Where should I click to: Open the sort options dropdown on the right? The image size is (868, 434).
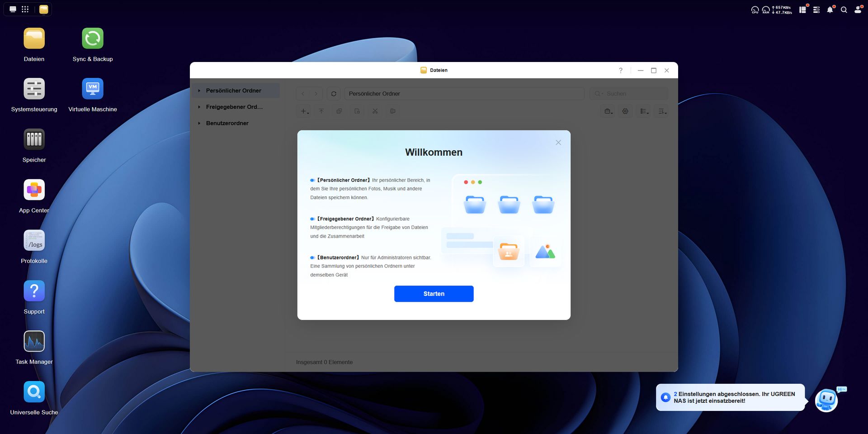coord(661,111)
